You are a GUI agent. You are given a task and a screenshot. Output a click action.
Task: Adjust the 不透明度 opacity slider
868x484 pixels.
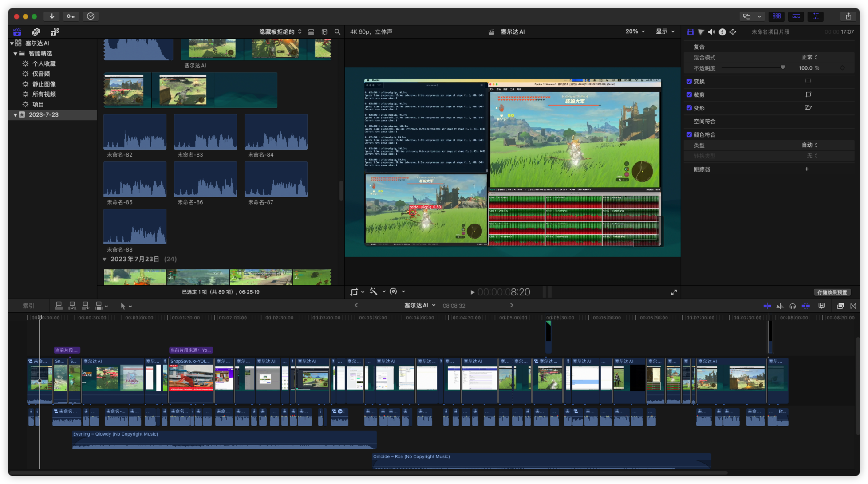[x=783, y=67]
